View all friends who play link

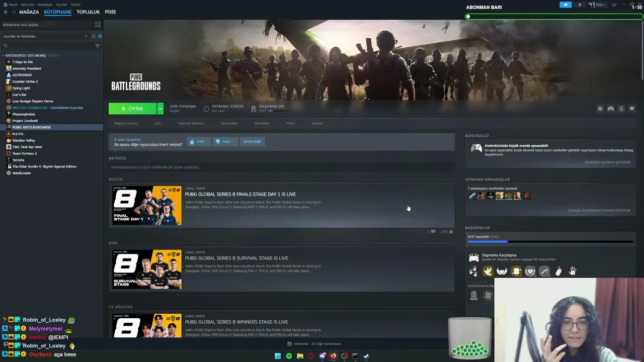click(x=599, y=210)
